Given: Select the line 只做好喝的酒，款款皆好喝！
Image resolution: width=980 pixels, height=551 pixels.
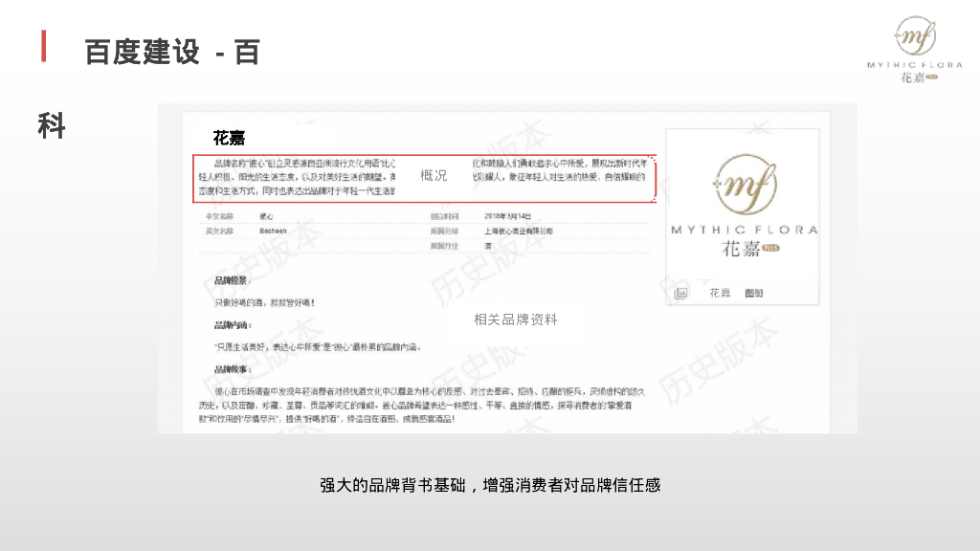Looking at the screenshot, I should (264, 303).
